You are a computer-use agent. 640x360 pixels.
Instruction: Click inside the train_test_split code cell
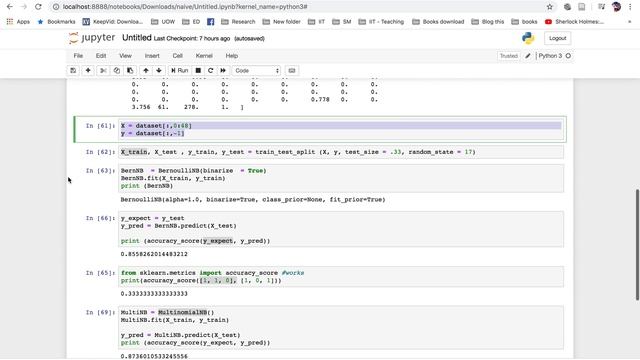(341, 152)
